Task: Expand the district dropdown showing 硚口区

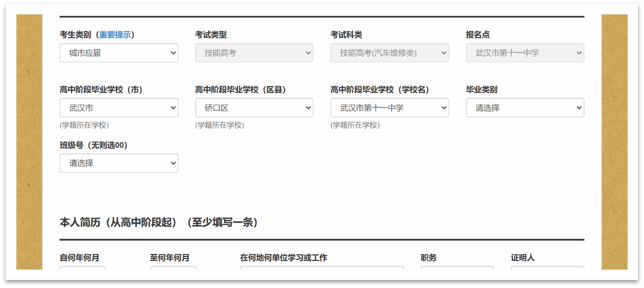Action: [254, 108]
